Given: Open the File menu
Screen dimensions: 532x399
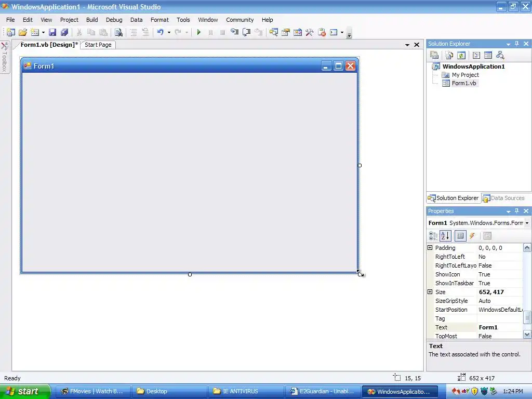Looking at the screenshot, I should (10, 20).
